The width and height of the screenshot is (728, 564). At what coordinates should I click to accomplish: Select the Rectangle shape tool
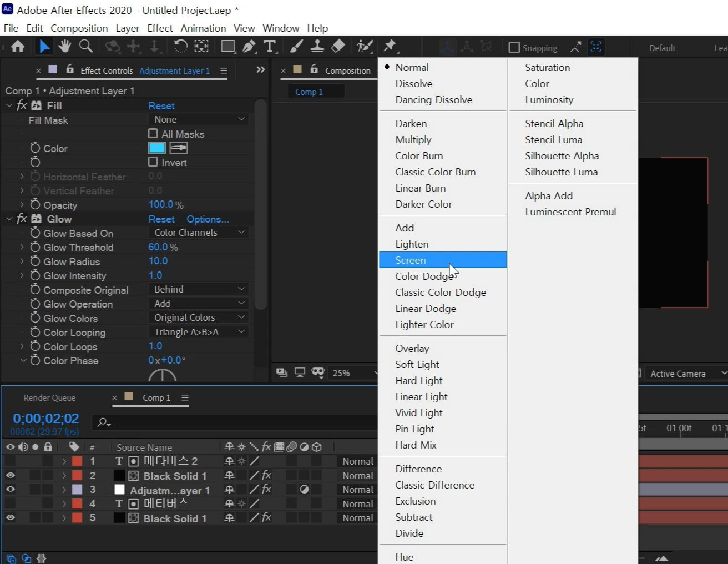[228, 46]
